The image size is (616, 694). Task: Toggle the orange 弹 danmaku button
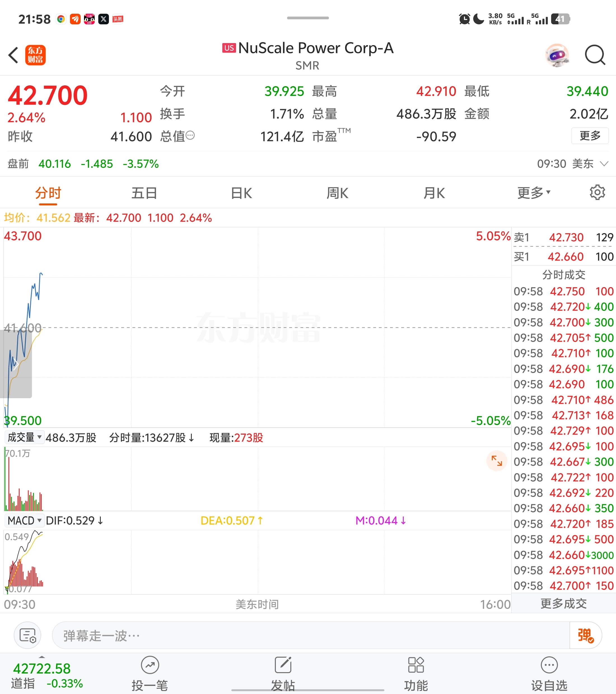coord(585,635)
